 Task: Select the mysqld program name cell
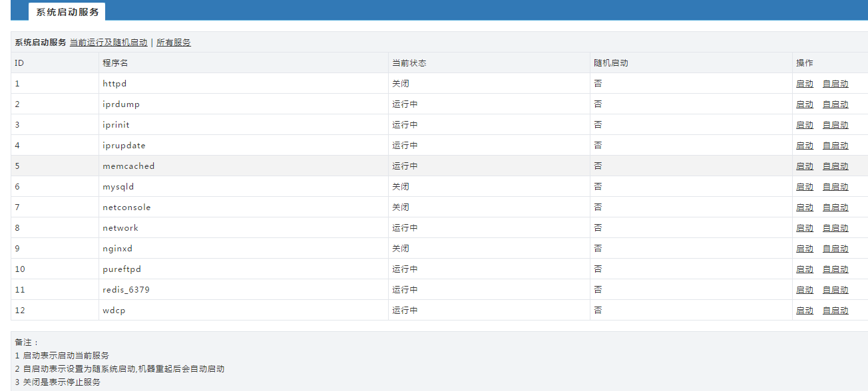[x=244, y=187]
